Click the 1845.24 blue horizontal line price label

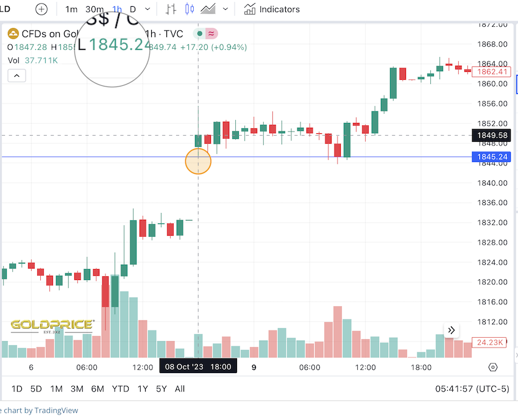pyautogui.click(x=491, y=157)
